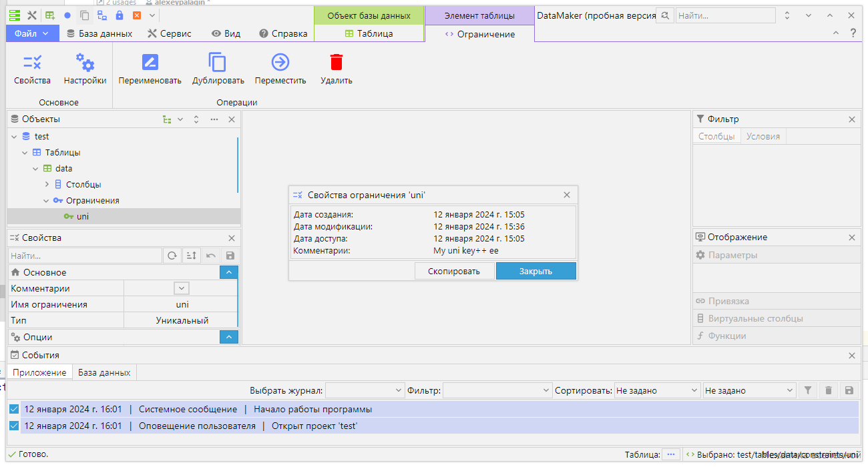Screen dimensions: 868x467
Task: Collapse the Основное section
Action: (228, 272)
